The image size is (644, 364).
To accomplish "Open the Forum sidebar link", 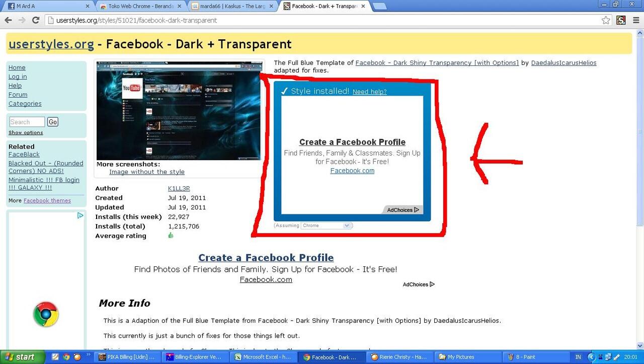I will coord(18,95).
